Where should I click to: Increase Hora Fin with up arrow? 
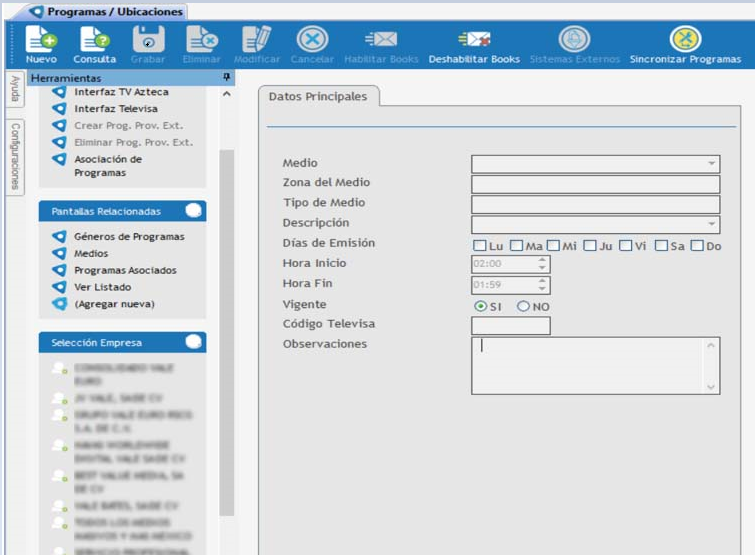coord(542,280)
